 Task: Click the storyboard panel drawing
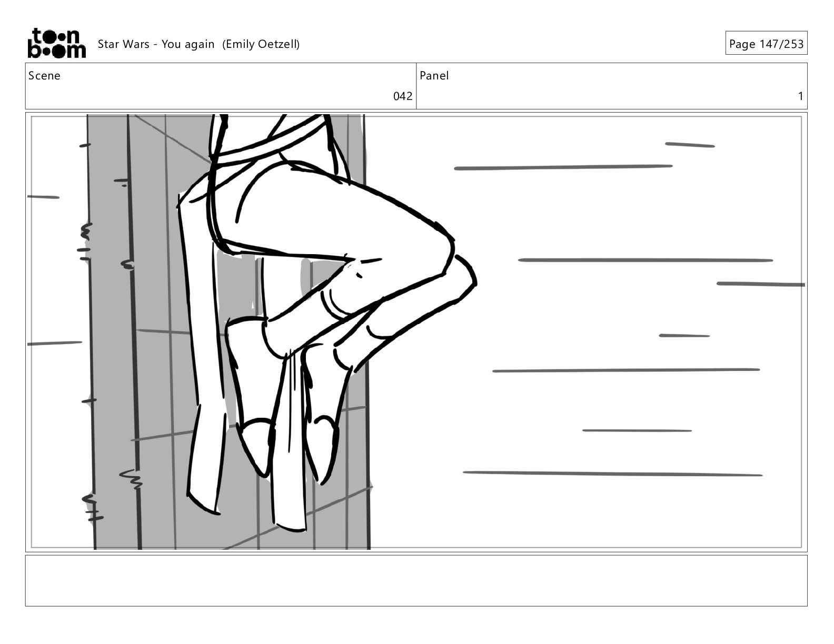[x=416, y=331]
